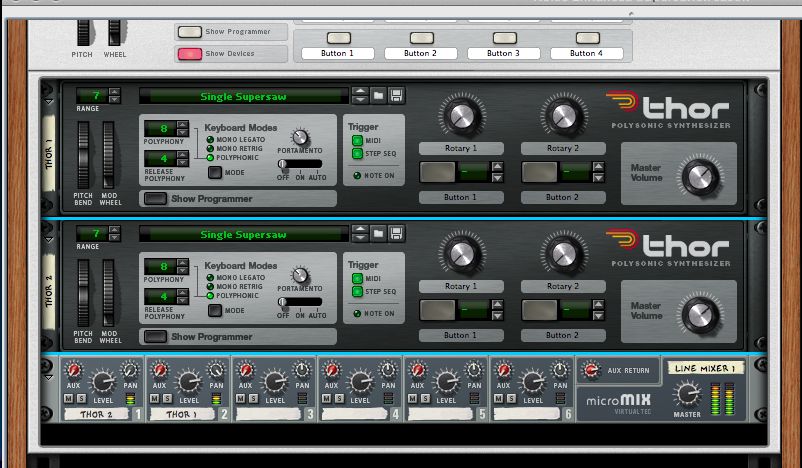Viewport: 802px width, 468px height.
Task: Click LEVEL knob on mixer channel 3
Action: point(275,382)
